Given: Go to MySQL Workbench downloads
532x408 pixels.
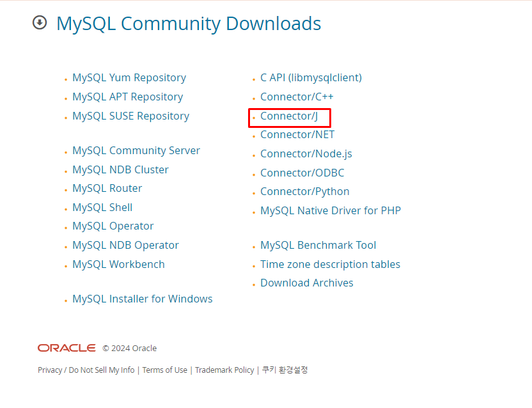Looking at the screenshot, I should pyautogui.click(x=118, y=264).
